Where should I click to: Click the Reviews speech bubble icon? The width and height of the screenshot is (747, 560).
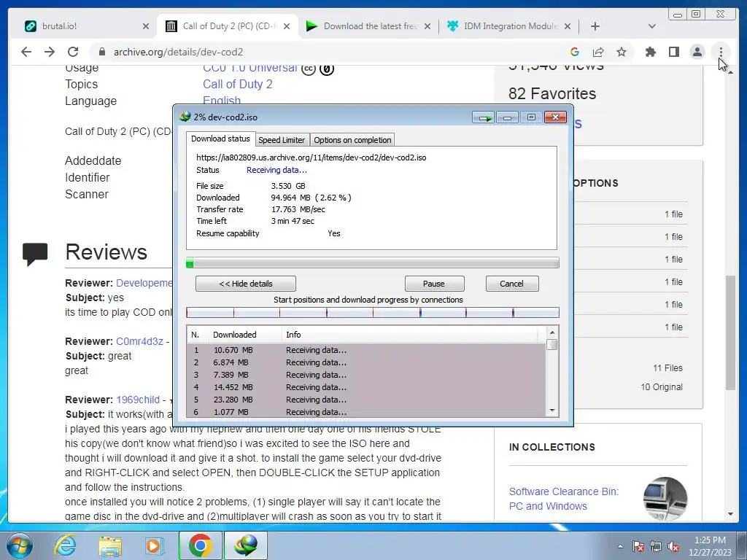click(x=35, y=254)
